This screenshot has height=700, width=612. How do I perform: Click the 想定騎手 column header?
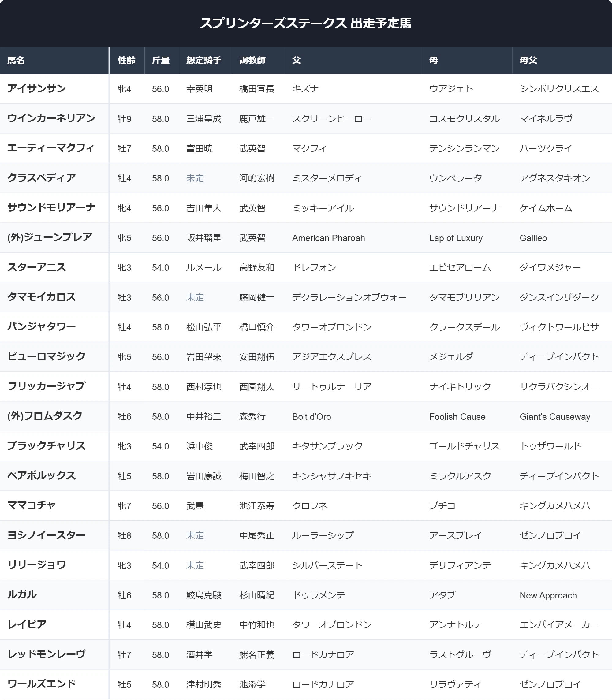coord(205,61)
